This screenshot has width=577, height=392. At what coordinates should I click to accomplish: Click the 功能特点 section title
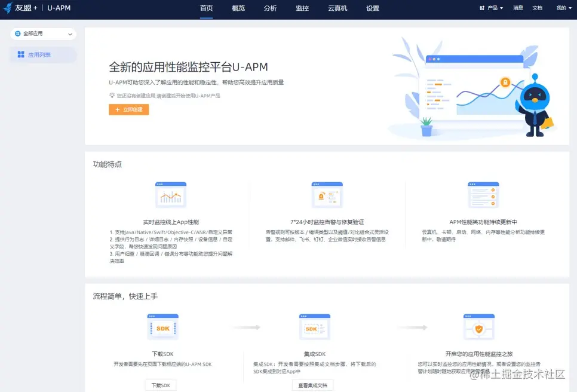pyautogui.click(x=107, y=164)
